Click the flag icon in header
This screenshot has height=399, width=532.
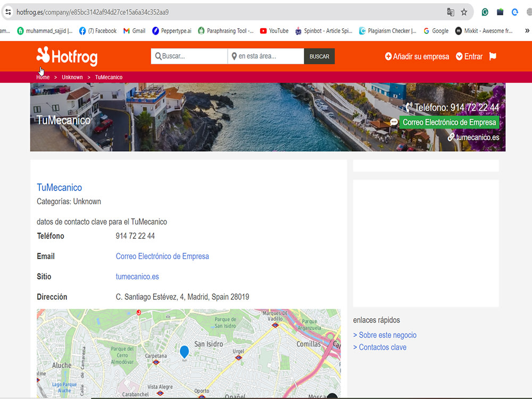[493, 56]
